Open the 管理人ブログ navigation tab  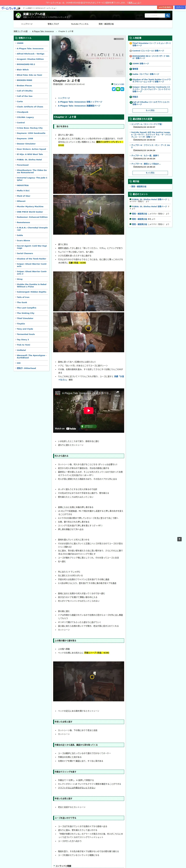tap(53, 24)
